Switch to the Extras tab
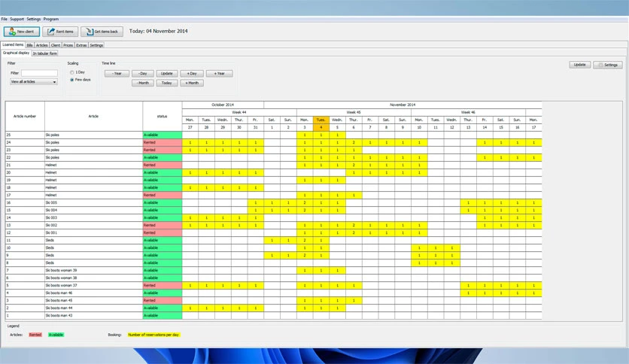 [81, 45]
